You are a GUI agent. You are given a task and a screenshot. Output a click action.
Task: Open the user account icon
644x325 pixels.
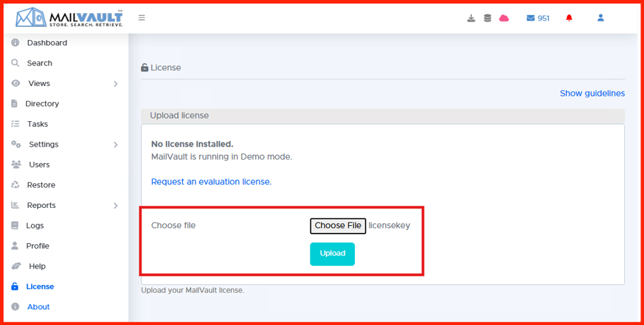click(x=601, y=18)
